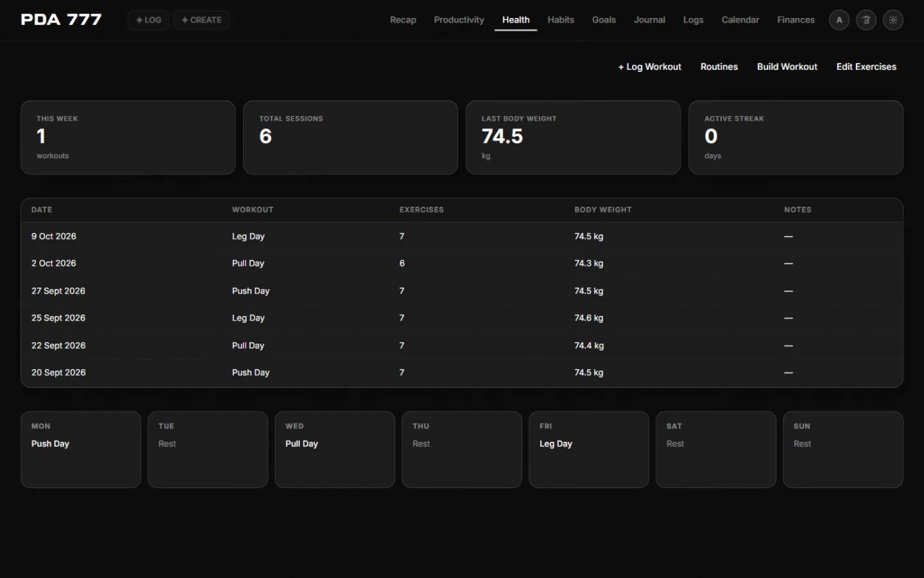Click the Thursday Rest schedule card

(x=462, y=450)
